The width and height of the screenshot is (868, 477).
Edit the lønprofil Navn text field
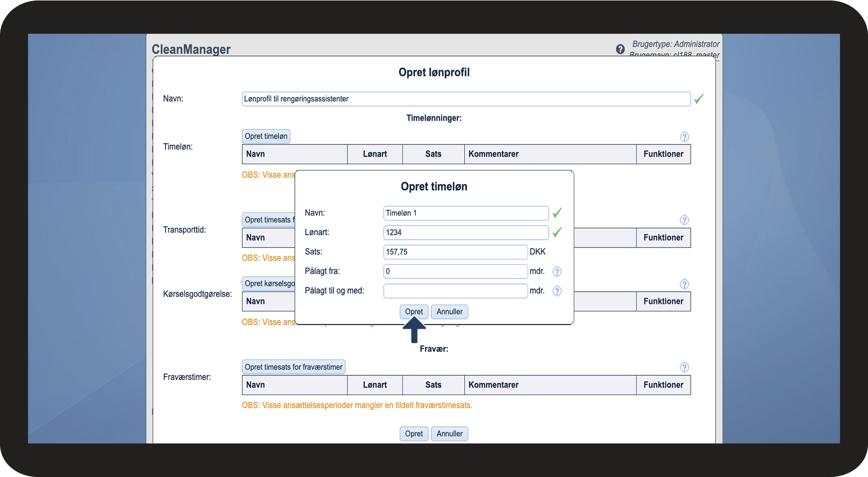(x=466, y=99)
